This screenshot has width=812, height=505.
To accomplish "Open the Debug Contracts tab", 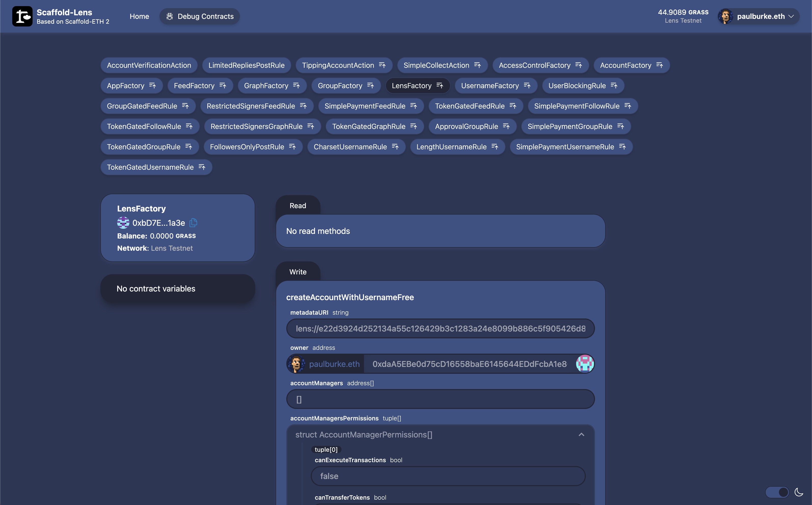I will [200, 16].
